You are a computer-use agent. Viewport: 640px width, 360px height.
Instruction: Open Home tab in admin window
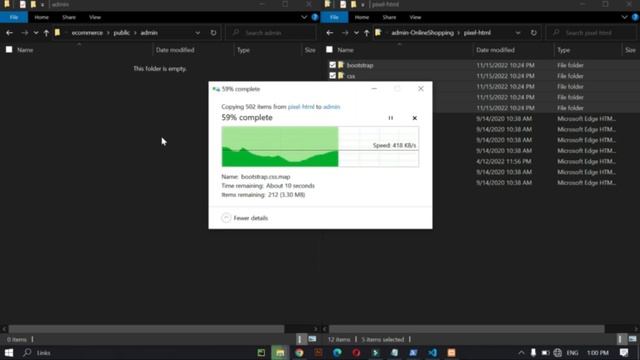(42, 17)
